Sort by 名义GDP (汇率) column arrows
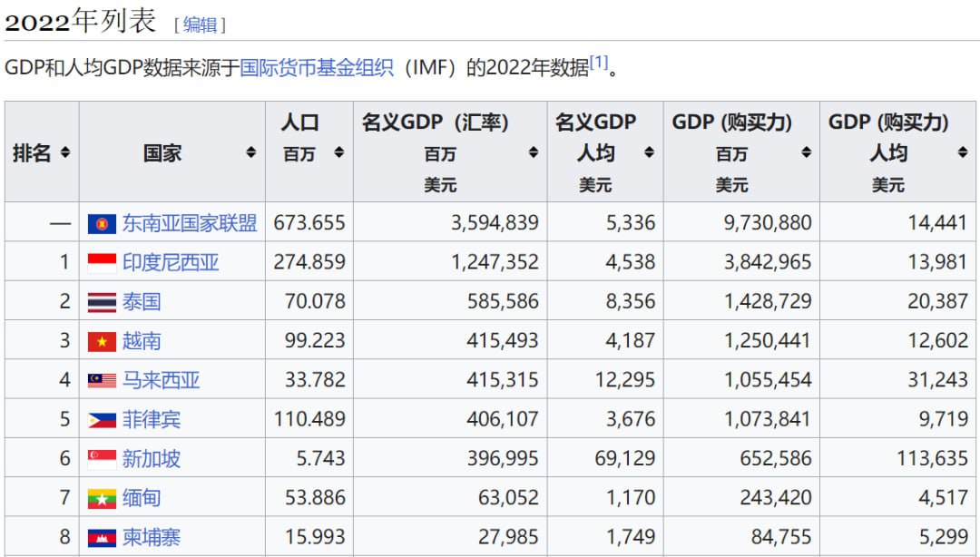 click(534, 153)
